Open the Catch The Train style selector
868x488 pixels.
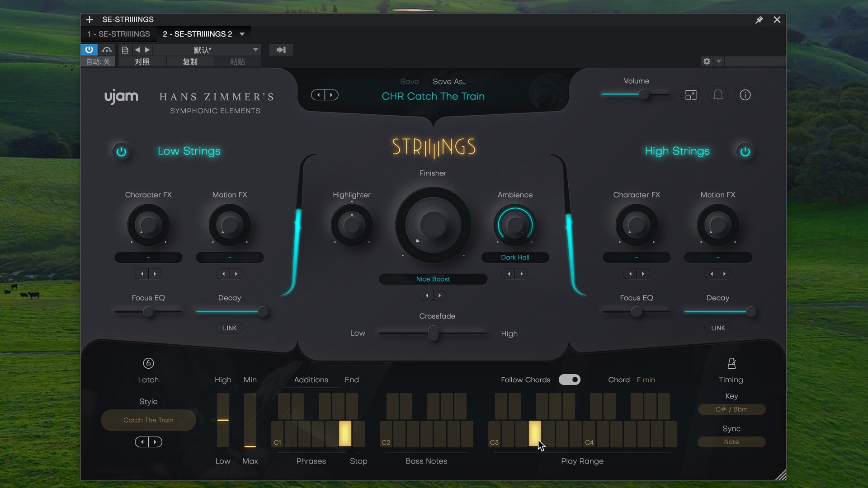coord(148,420)
